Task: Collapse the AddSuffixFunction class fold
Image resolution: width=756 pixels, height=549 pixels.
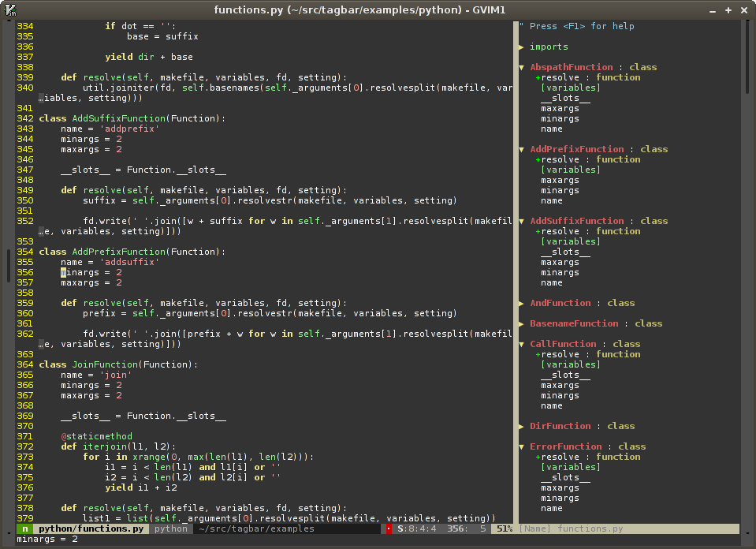Action: pyautogui.click(x=521, y=221)
